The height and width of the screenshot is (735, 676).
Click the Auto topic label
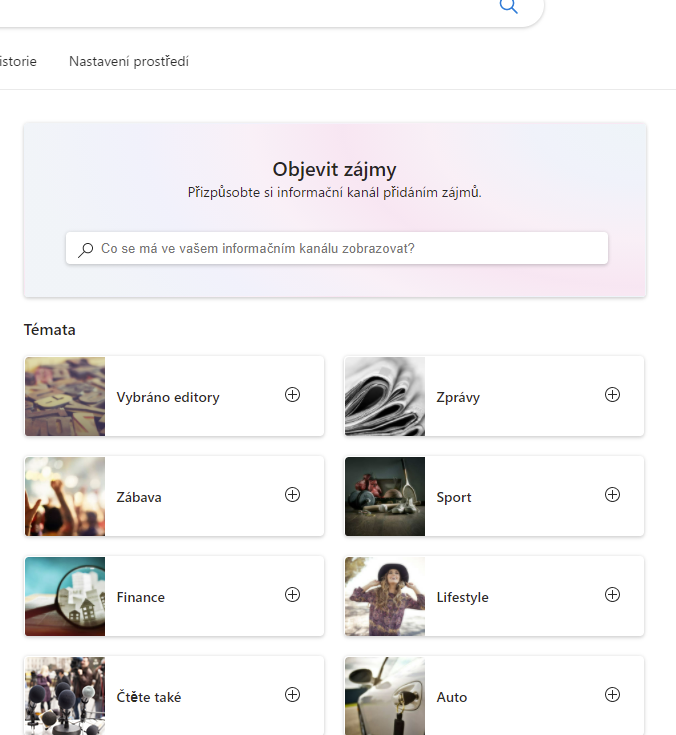452,698
